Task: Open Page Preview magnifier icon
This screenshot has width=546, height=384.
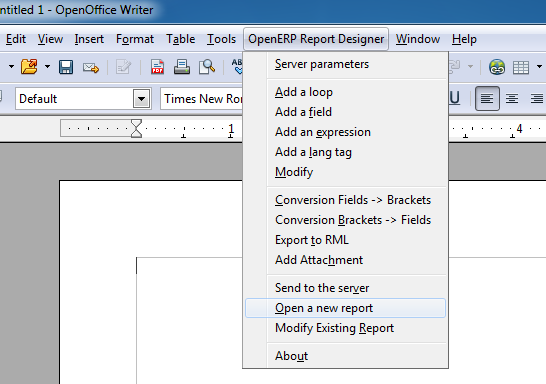Action: [x=207, y=67]
